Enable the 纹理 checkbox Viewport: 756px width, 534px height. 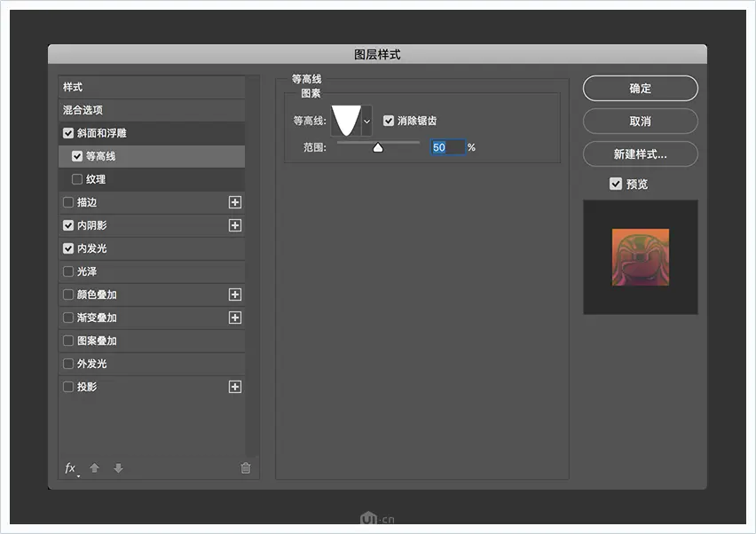click(x=77, y=179)
